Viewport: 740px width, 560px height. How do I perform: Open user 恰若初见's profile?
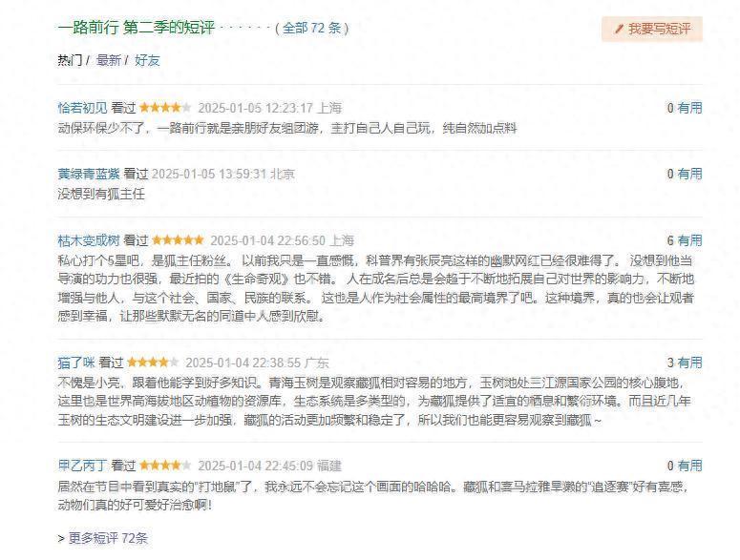(82, 108)
